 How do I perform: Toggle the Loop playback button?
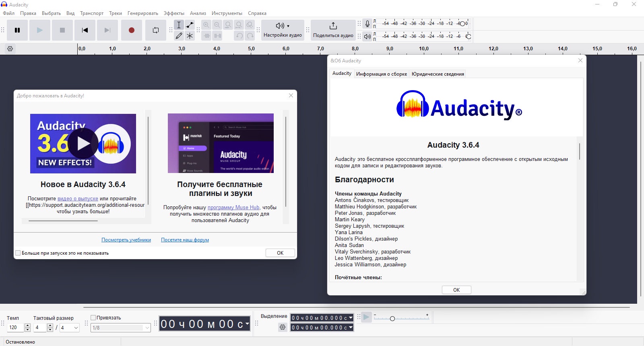(x=156, y=30)
